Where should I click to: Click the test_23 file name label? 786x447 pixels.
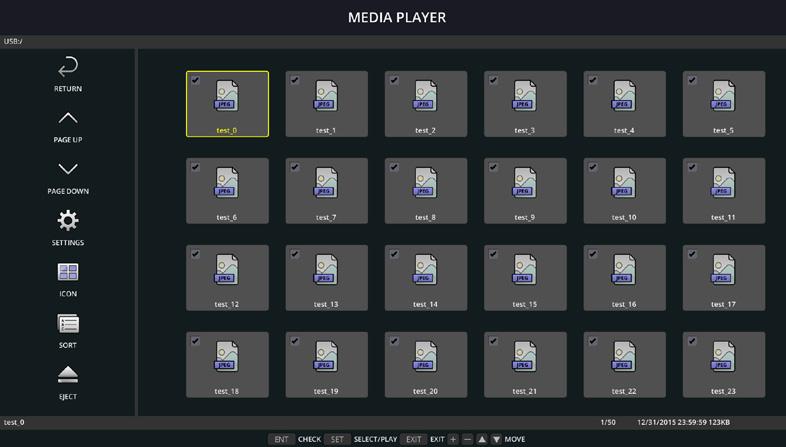(x=723, y=391)
